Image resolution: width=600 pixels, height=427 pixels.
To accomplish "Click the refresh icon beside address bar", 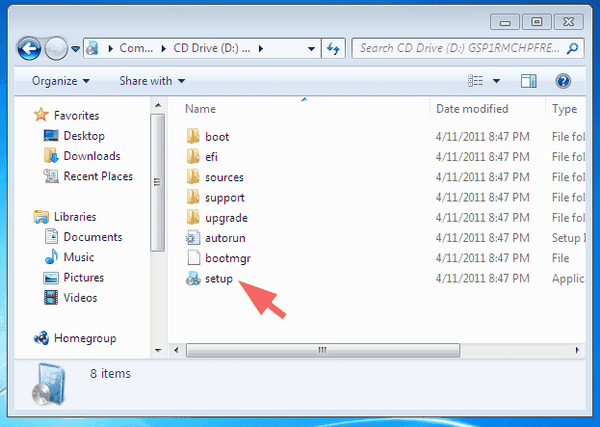I will pyautogui.click(x=333, y=49).
